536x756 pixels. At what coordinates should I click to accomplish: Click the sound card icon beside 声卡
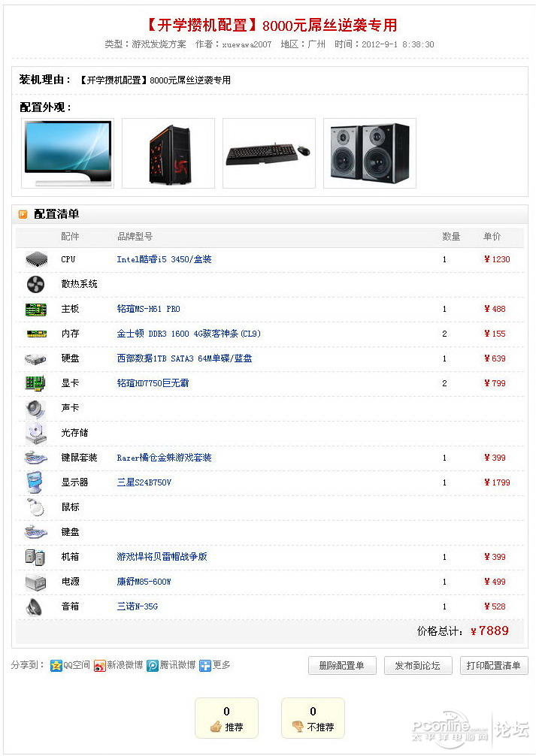click(x=35, y=408)
